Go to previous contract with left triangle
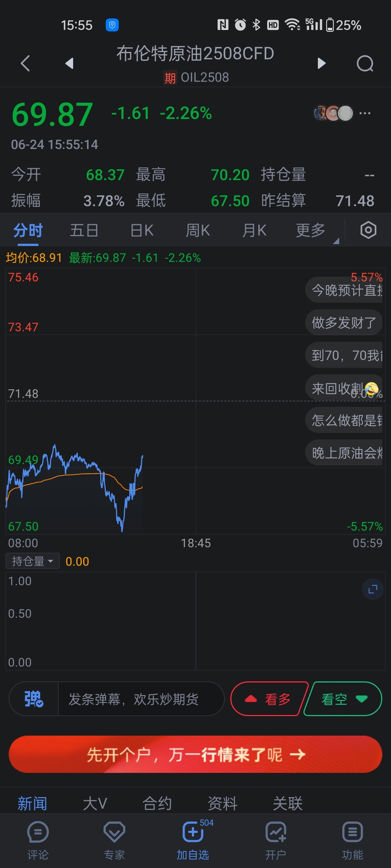 [x=69, y=63]
